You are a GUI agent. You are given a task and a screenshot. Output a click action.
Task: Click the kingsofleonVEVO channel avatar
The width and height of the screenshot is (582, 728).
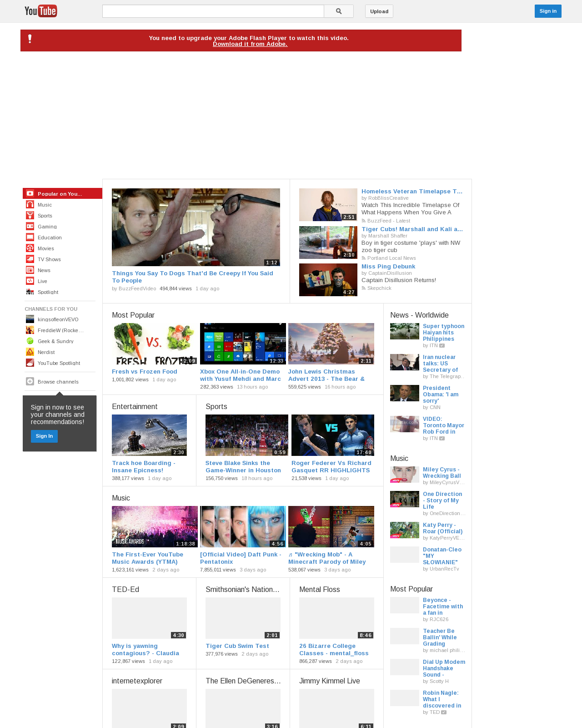[x=30, y=319]
